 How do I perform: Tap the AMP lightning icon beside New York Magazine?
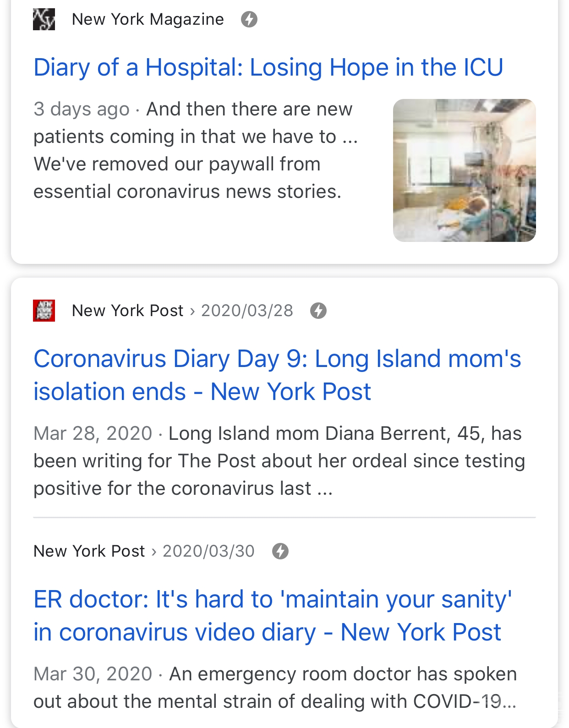[x=249, y=19]
